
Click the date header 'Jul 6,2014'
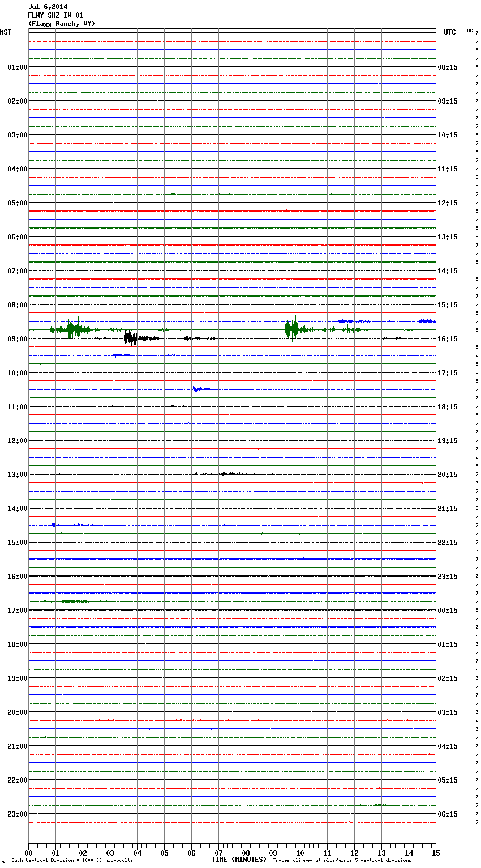pyautogui.click(x=48, y=7)
